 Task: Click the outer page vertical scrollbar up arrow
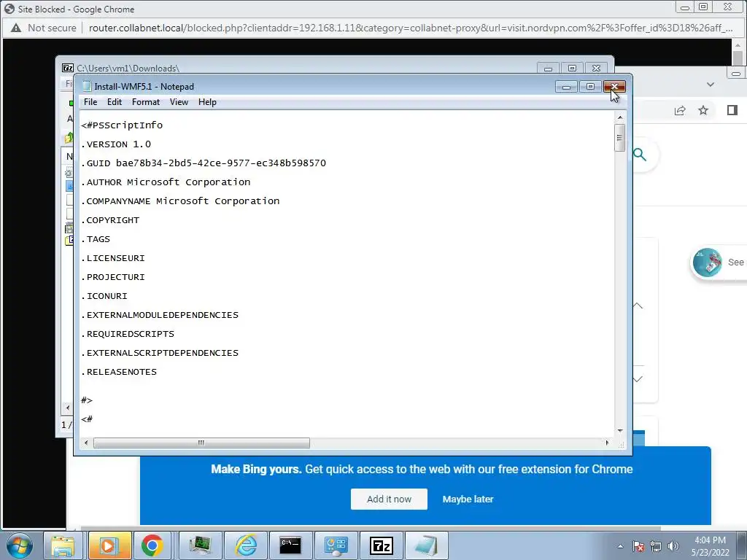(738, 44)
